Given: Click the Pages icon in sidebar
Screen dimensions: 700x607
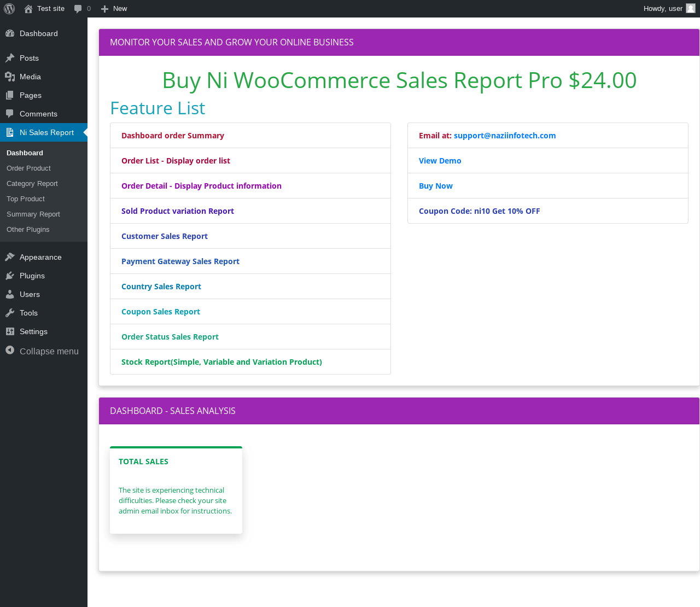Looking at the screenshot, I should coord(10,95).
